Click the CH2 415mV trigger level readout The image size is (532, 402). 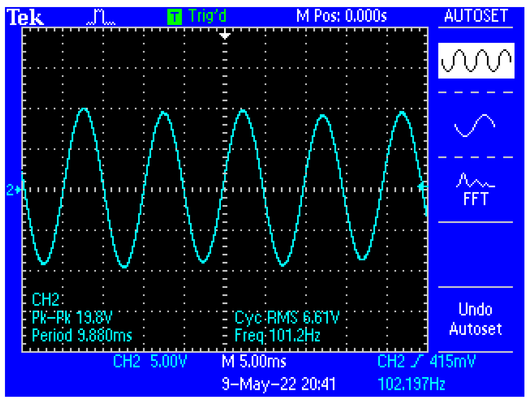(x=426, y=361)
